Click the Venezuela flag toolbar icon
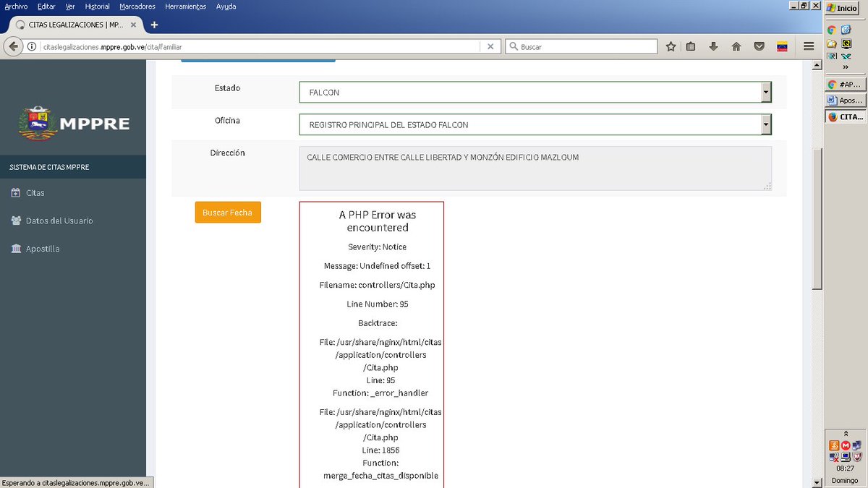The height and width of the screenshot is (488, 868). pos(782,46)
